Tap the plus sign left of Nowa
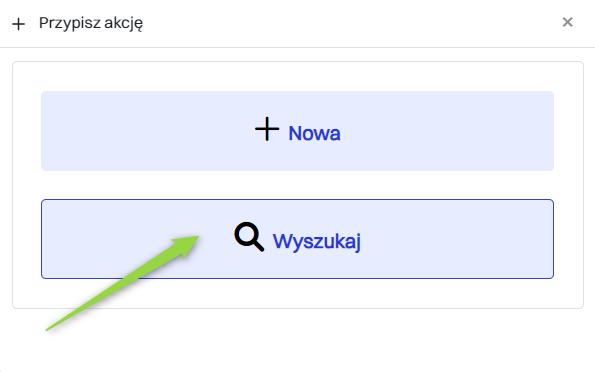 [267, 129]
